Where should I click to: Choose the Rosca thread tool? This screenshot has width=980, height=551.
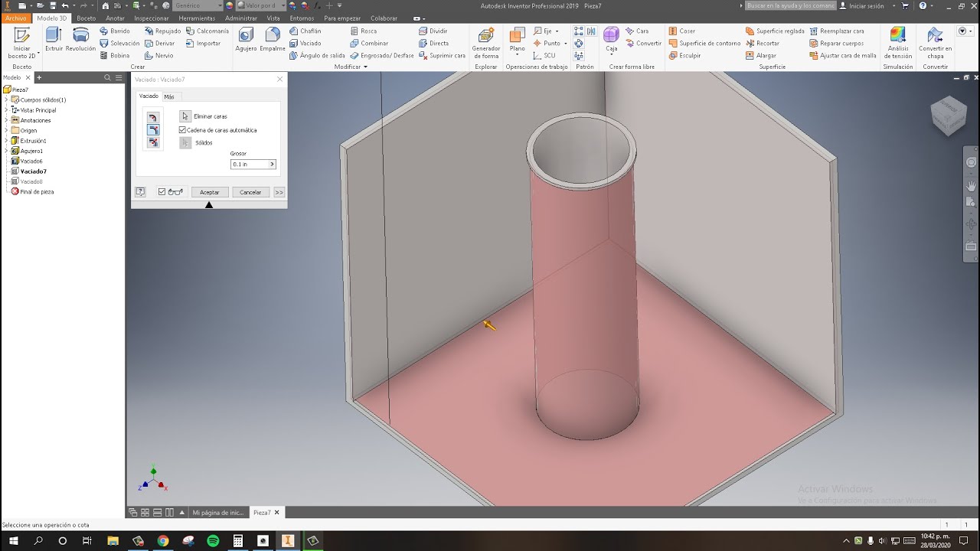363,31
